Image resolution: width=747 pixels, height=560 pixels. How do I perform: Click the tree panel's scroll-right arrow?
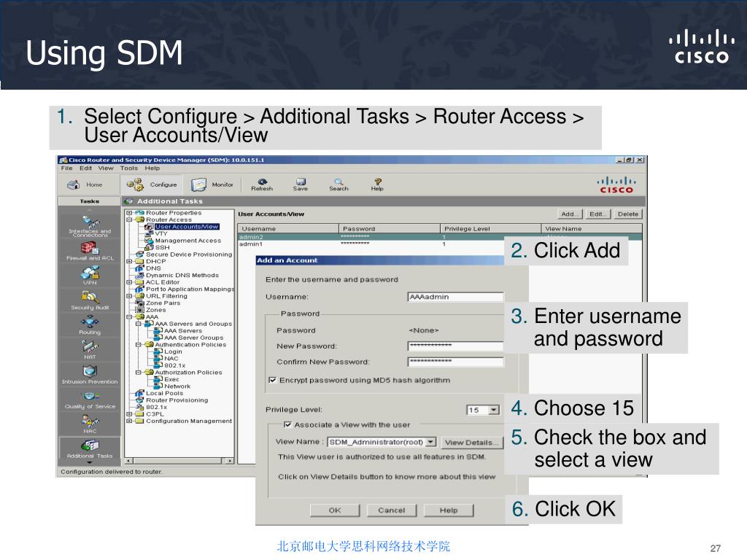(x=230, y=461)
